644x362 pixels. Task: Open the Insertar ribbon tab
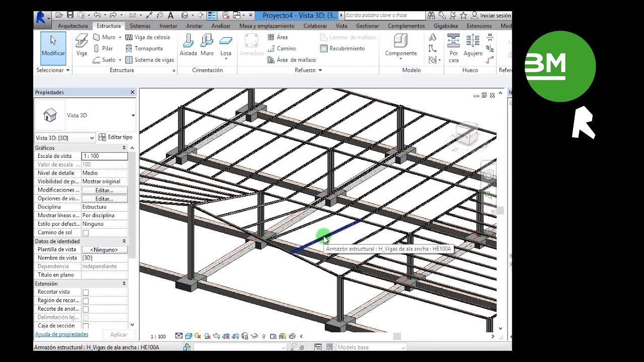point(168,26)
